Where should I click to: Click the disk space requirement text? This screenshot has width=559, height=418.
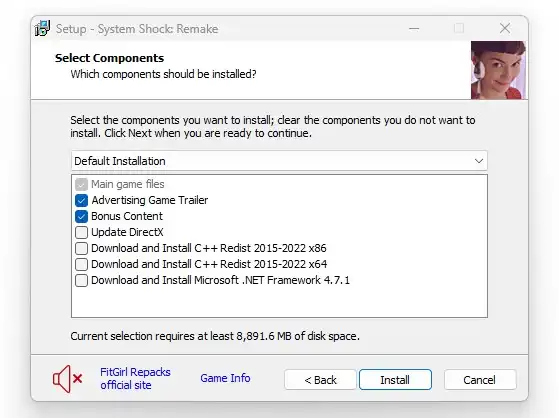215,336
